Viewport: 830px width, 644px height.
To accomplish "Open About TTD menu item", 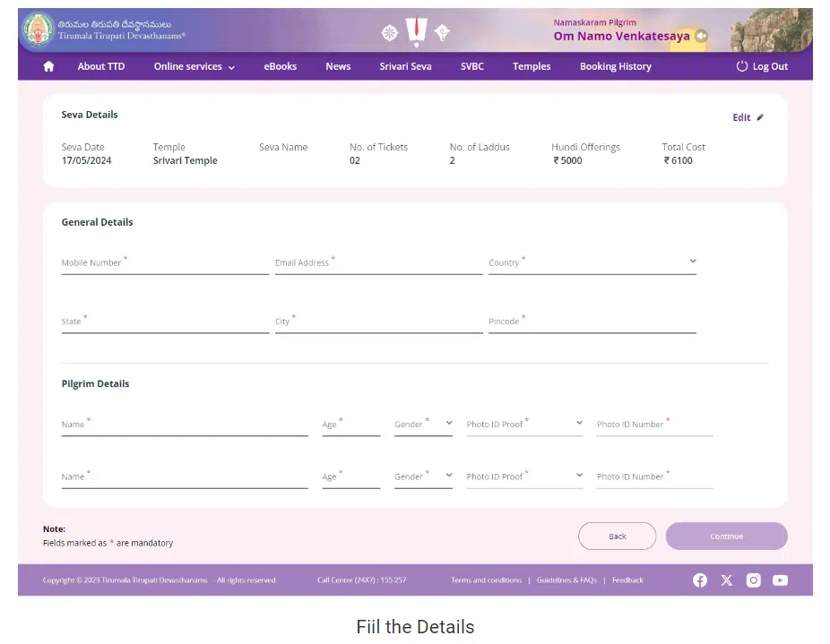I will point(101,66).
